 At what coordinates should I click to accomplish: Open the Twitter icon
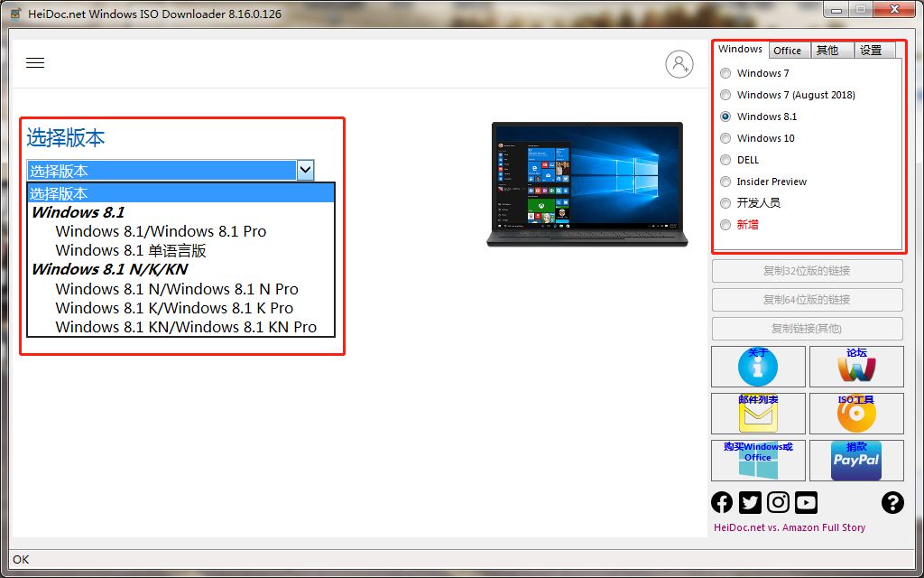click(x=750, y=502)
